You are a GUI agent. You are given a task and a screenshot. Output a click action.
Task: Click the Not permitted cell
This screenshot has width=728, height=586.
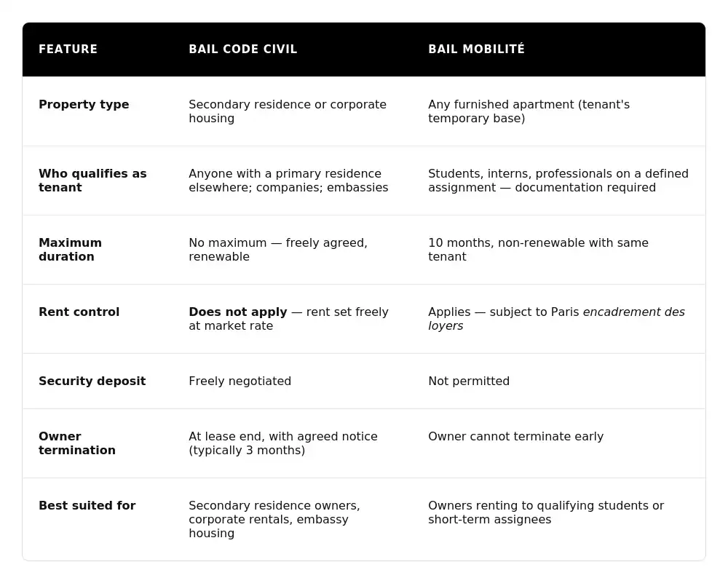click(x=469, y=381)
